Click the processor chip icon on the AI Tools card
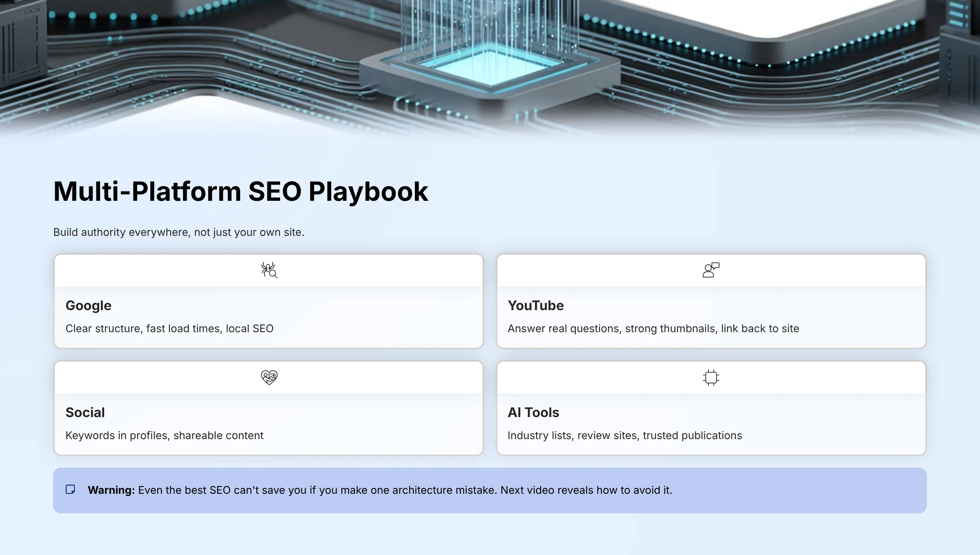 tap(712, 377)
